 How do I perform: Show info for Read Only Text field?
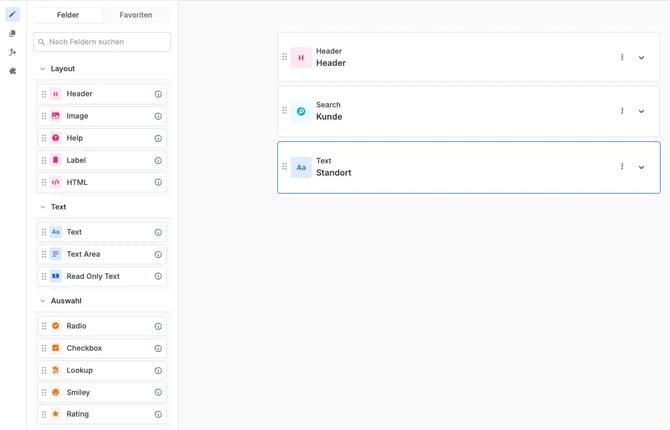coord(158,277)
